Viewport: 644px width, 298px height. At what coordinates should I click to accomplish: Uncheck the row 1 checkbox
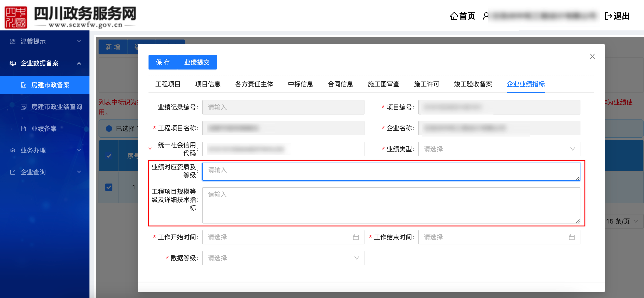[109, 187]
